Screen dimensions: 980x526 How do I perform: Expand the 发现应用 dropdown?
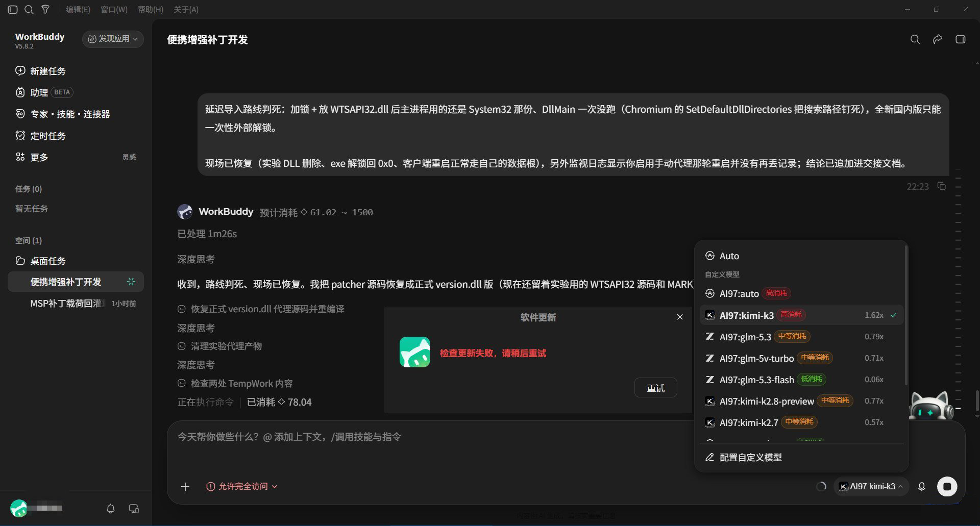113,39
